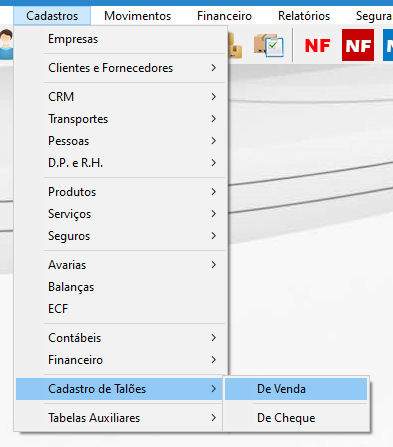Select the CRM menu entry

(x=120, y=97)
